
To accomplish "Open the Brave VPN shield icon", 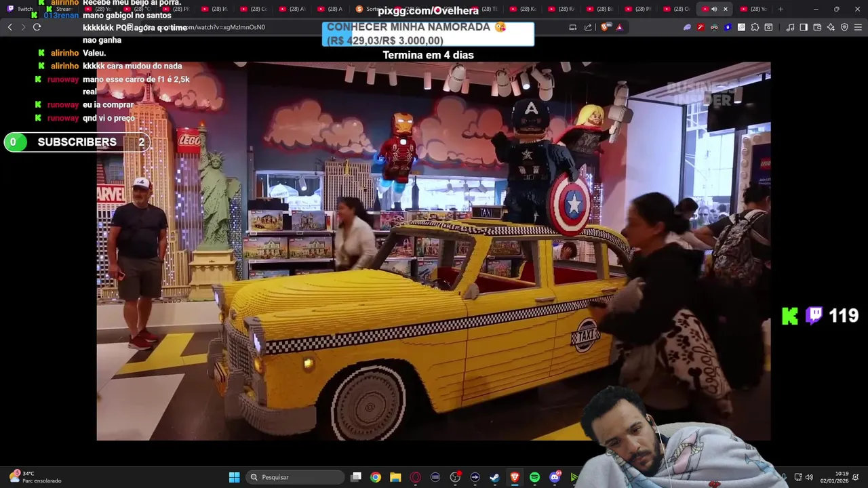I will [x=844, y=27].
